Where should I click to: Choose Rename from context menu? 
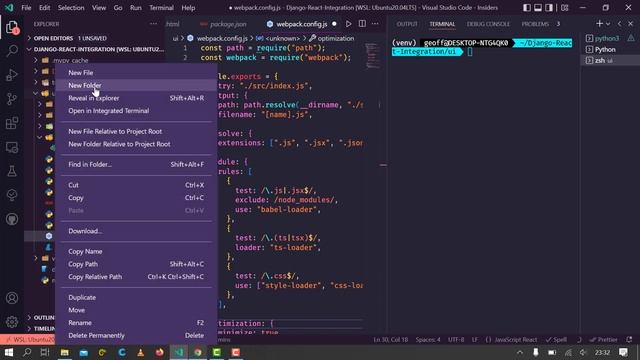136,323
